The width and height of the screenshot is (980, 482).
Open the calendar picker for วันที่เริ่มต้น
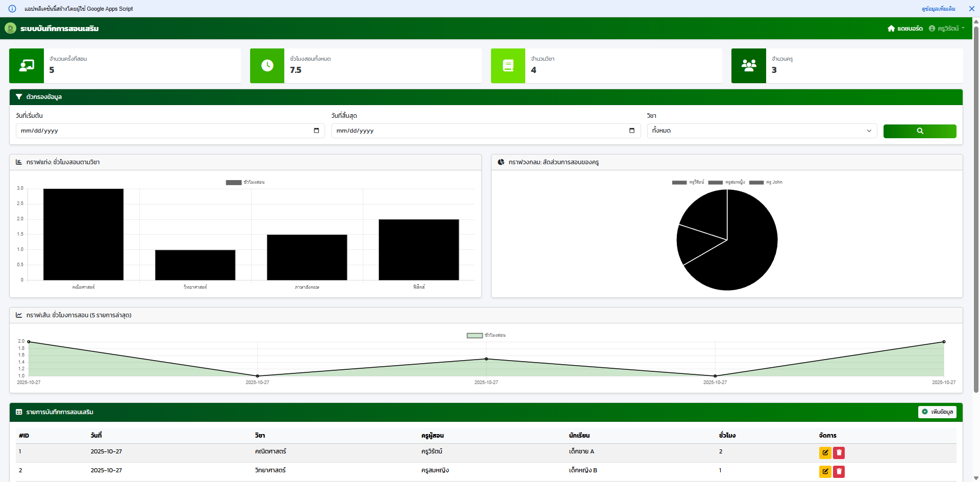(316, 131)
